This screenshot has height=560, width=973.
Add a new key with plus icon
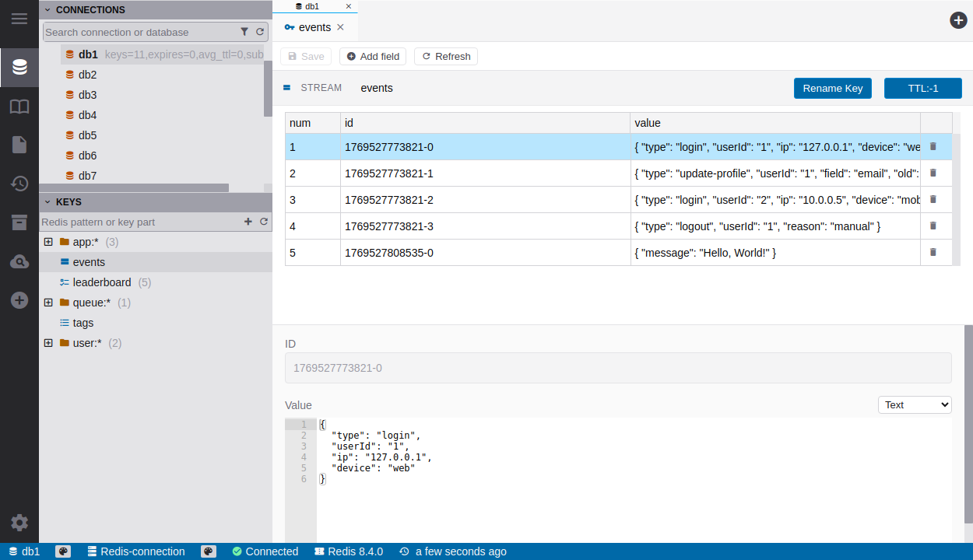pyautogui.click(x=248, y=222)
